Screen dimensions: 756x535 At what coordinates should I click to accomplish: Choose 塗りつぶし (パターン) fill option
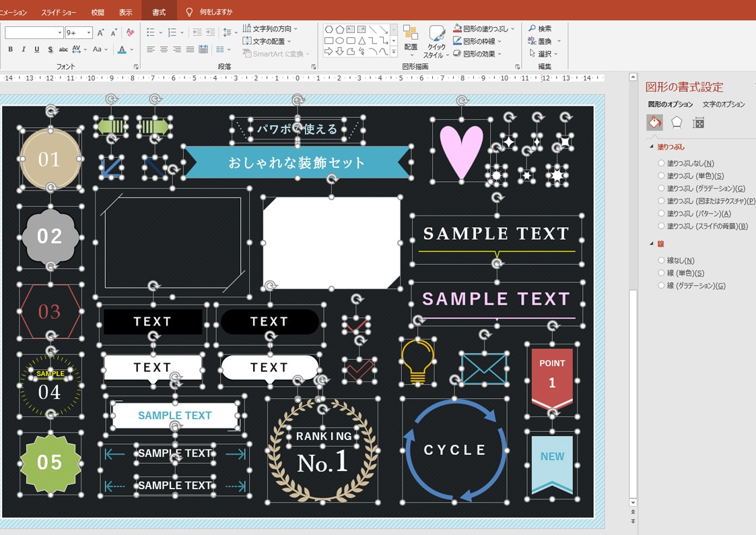pyautogui.click(x=661, y=214)
